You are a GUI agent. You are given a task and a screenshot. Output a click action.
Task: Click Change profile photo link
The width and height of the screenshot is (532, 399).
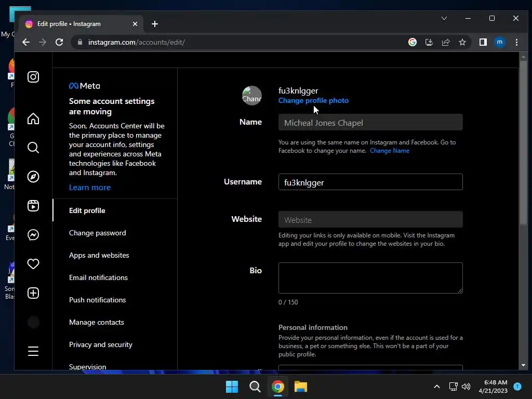[313, 100]
